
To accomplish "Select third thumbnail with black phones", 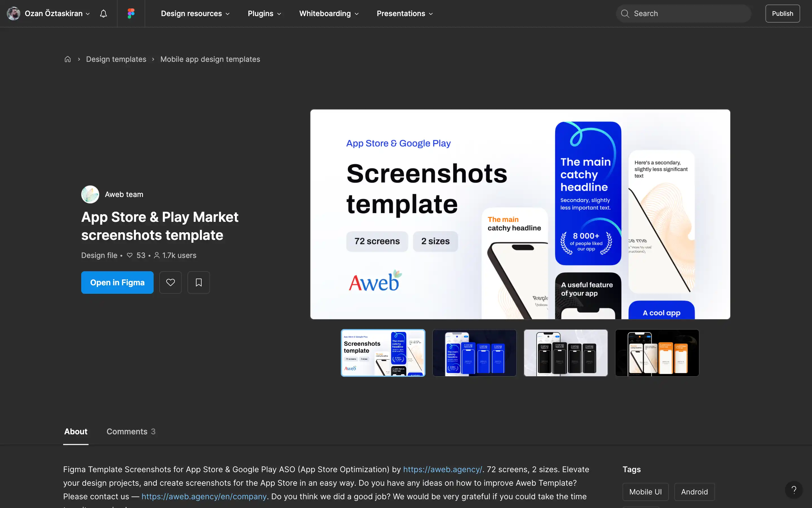I will [x=566, y=353].
